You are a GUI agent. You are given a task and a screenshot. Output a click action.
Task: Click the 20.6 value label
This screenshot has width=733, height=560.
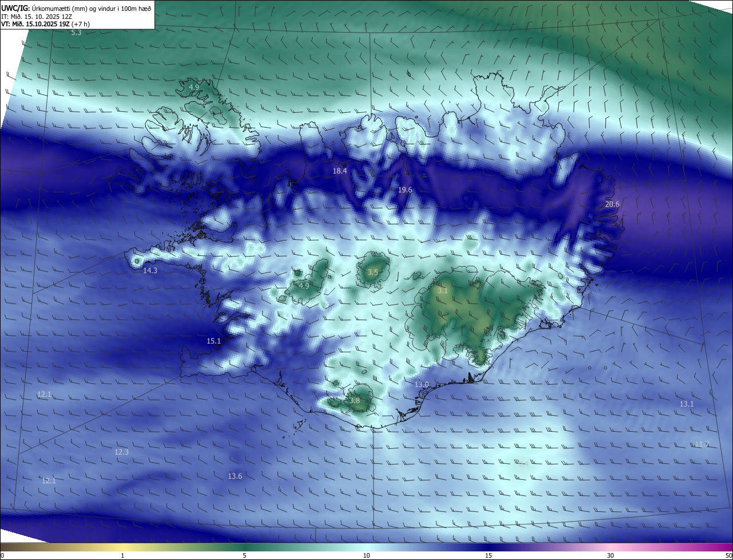point(612,204)
